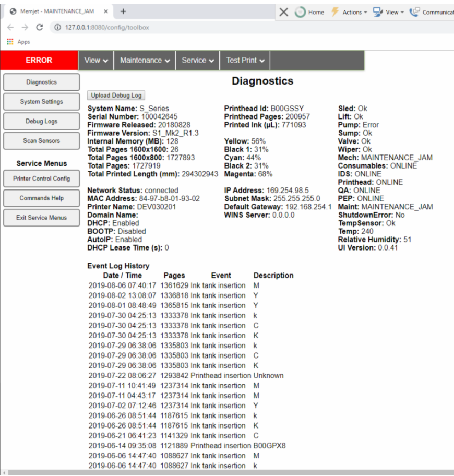Open Debug Logs from the sidebar

coord(42,121)
